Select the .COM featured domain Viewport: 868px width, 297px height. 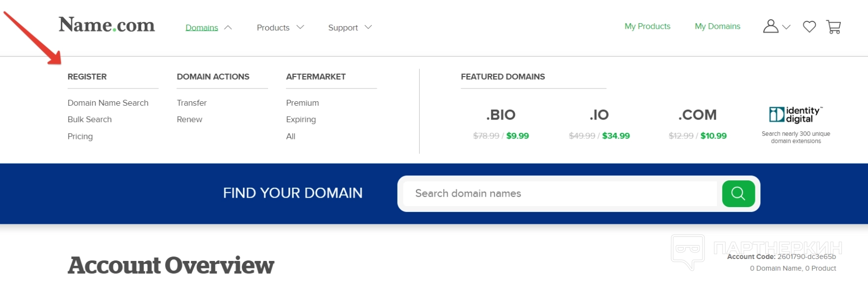(697, 115)
